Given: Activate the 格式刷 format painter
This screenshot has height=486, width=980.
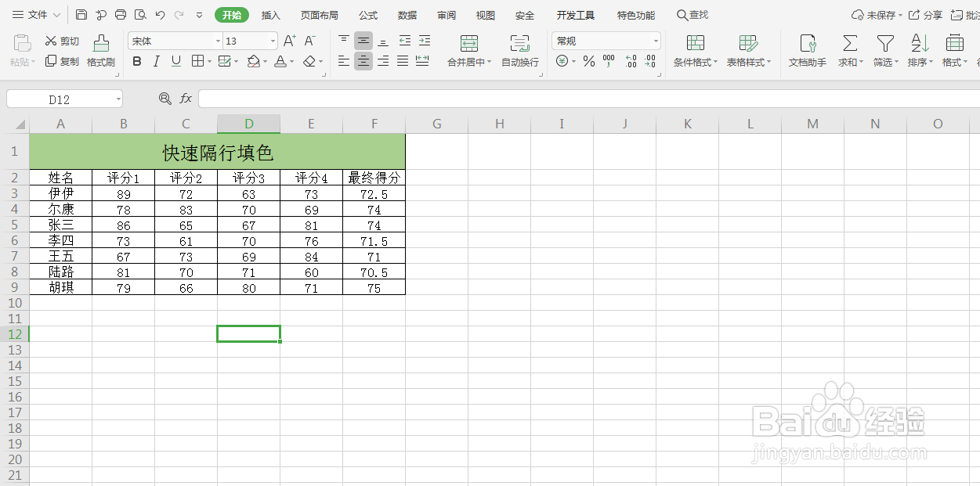Looking at the screenshot, I should point(101,51).
